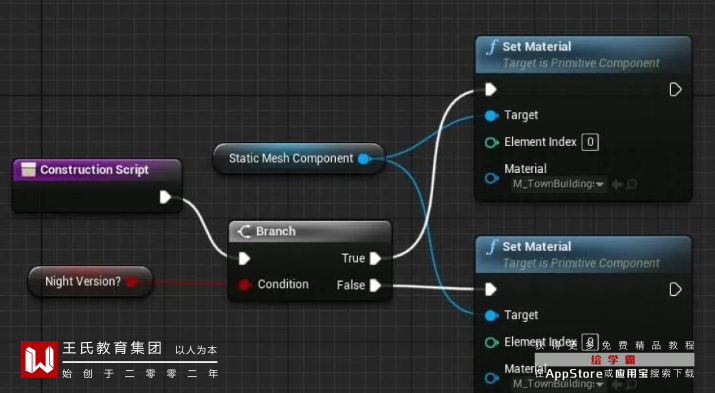Click lower Set Material Material input pin
This screenshot has height=393, width=715.
[x=491, y=378]
